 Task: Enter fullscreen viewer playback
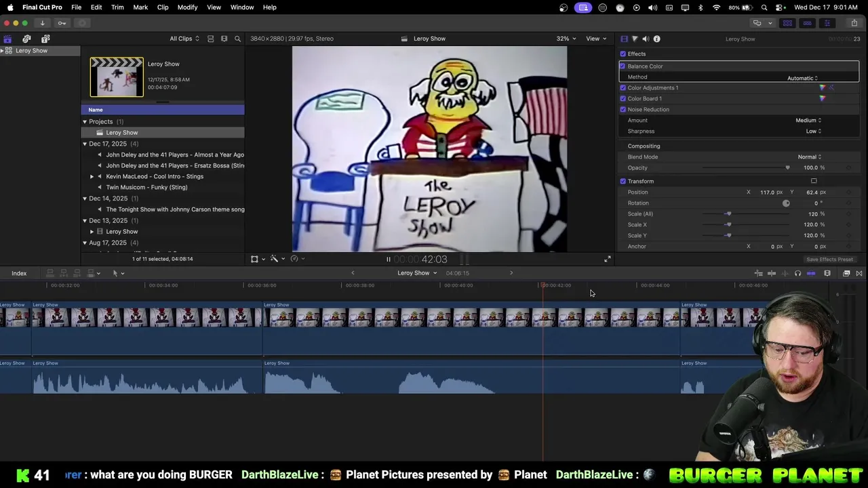click(x=608, y=259)
